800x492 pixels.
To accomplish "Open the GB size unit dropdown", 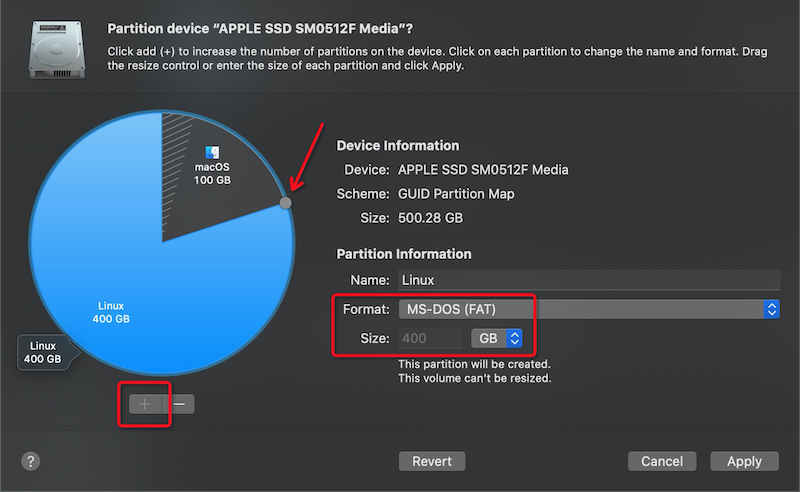I will point(497,339).
